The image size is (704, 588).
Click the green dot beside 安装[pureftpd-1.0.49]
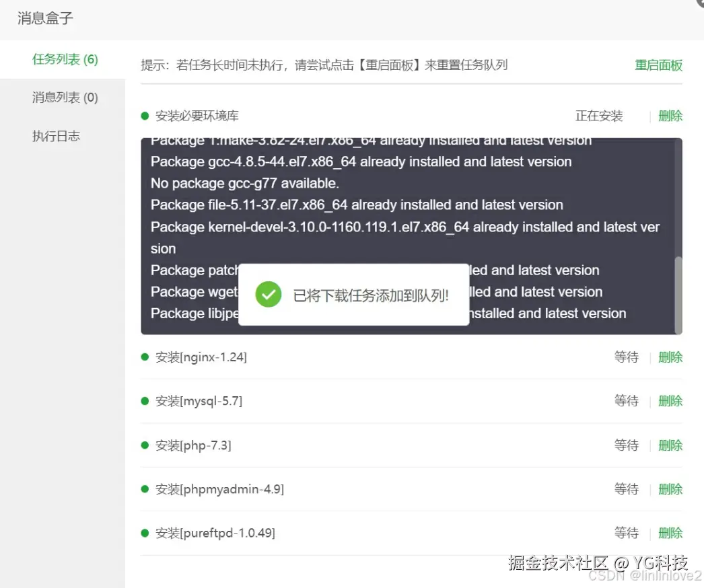pos(145,533)
